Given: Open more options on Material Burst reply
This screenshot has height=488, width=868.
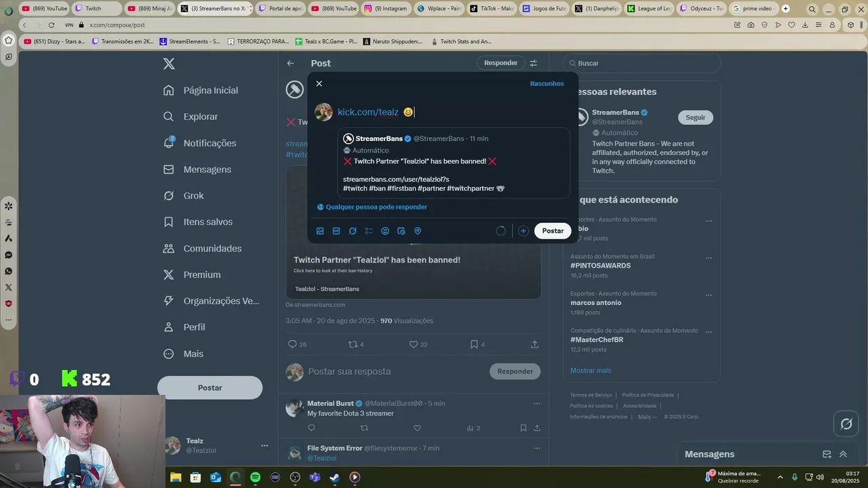Looking at the screenshot, I should tap(536, 403).
